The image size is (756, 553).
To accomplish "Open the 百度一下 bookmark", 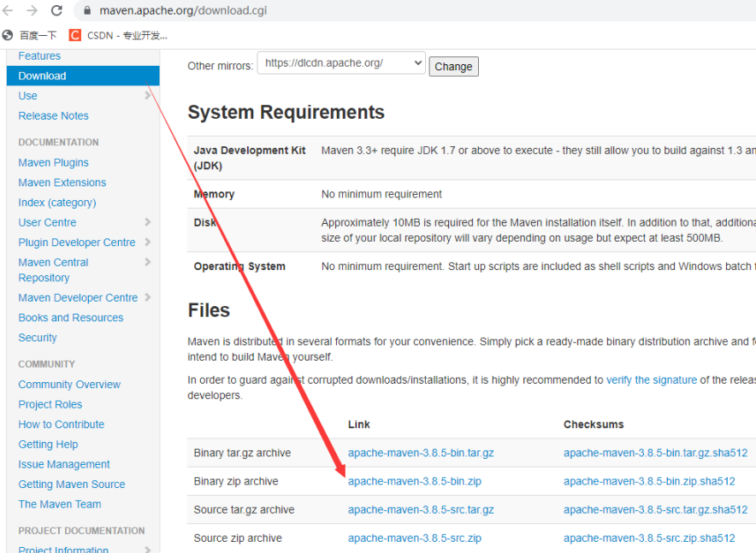I will click(x=31, y=35).
